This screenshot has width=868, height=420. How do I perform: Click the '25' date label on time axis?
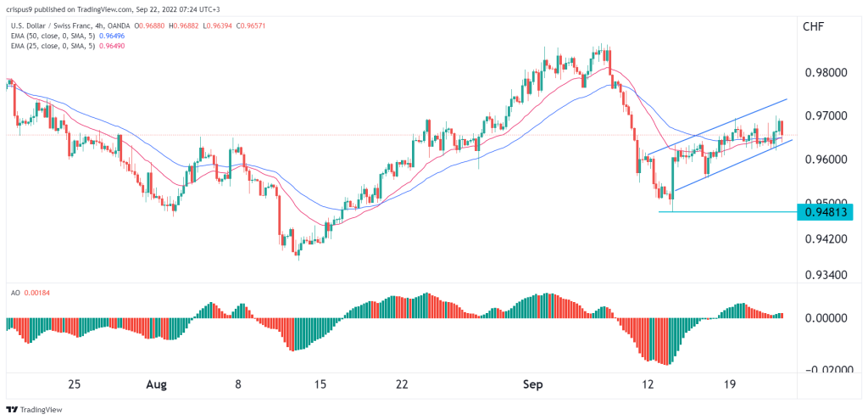point(75,384)
